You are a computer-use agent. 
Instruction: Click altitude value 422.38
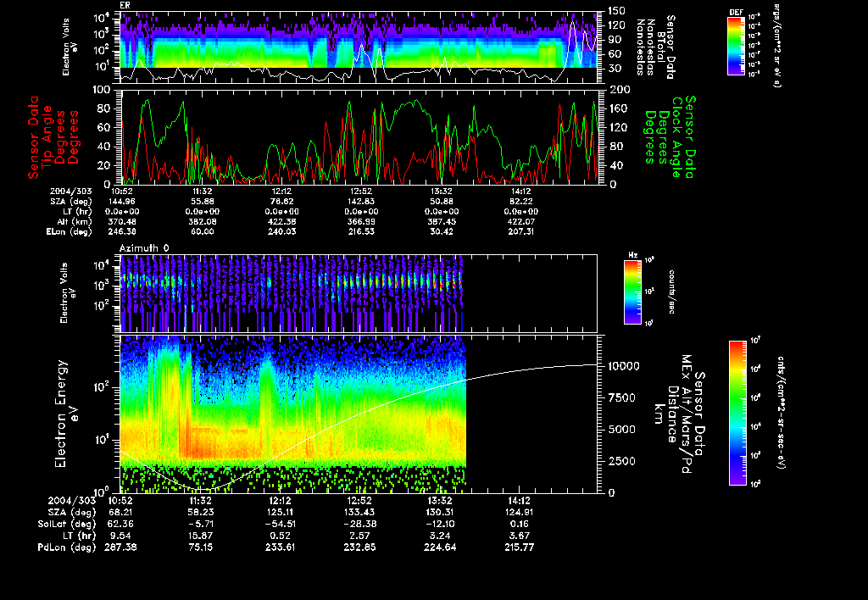pos(281,222)
